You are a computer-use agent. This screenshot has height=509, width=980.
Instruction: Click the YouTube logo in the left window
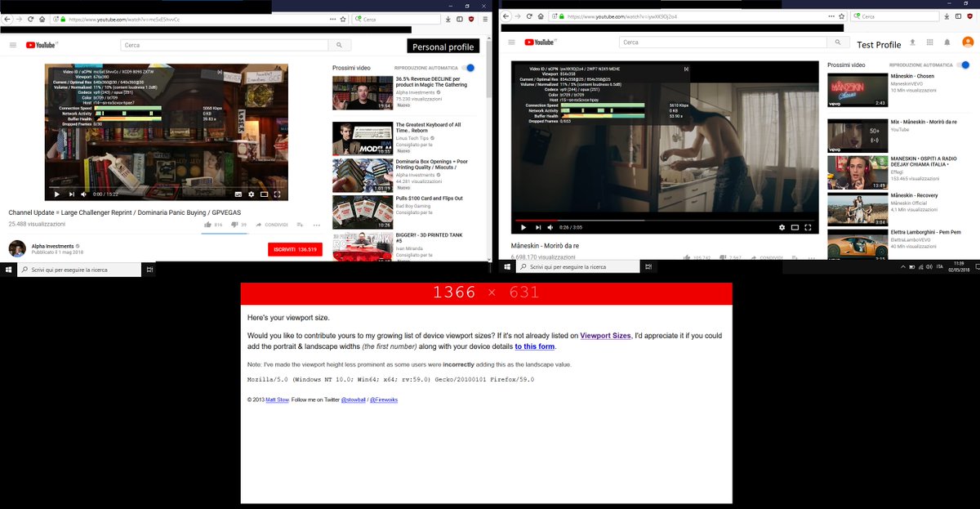[41, 45]
